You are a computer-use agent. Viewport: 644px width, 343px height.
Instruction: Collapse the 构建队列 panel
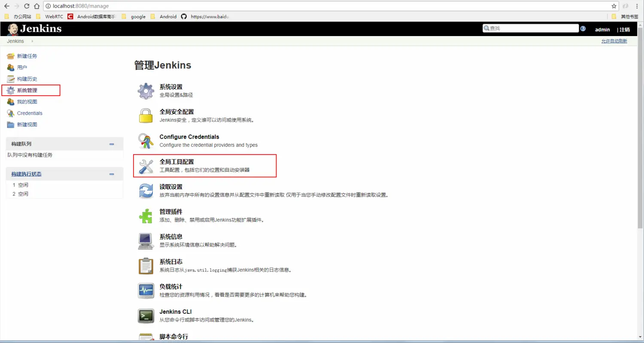coord(112,144)
